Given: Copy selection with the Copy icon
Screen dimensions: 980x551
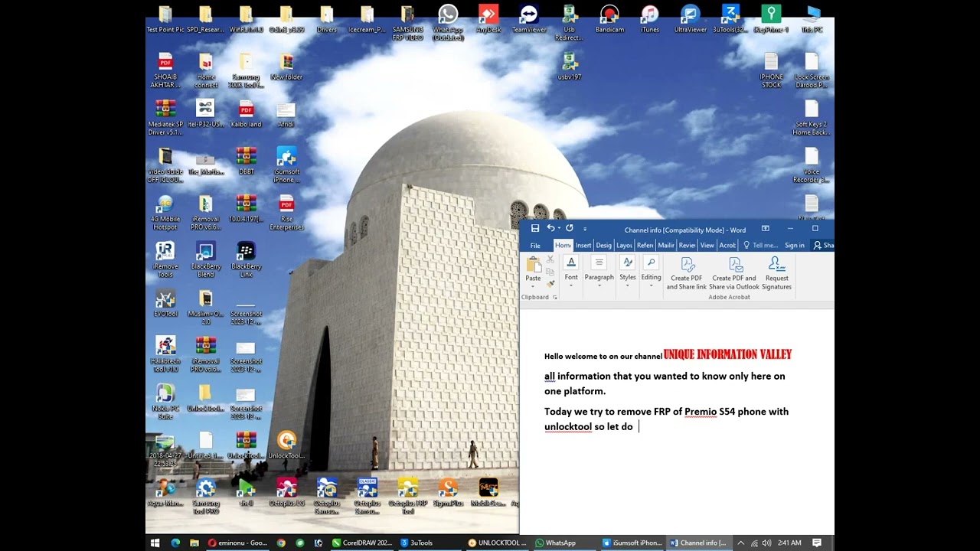Looking at the screenshot, I should (x=550, y=272).
